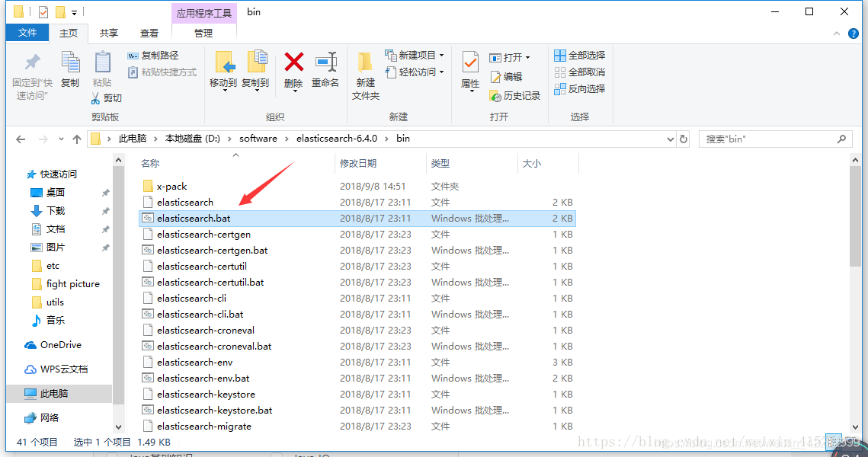This screenshot has height=457, width=868.
Task: Open Quick Access Toolbar customize dropdown
Action: (x=74, y=12)
